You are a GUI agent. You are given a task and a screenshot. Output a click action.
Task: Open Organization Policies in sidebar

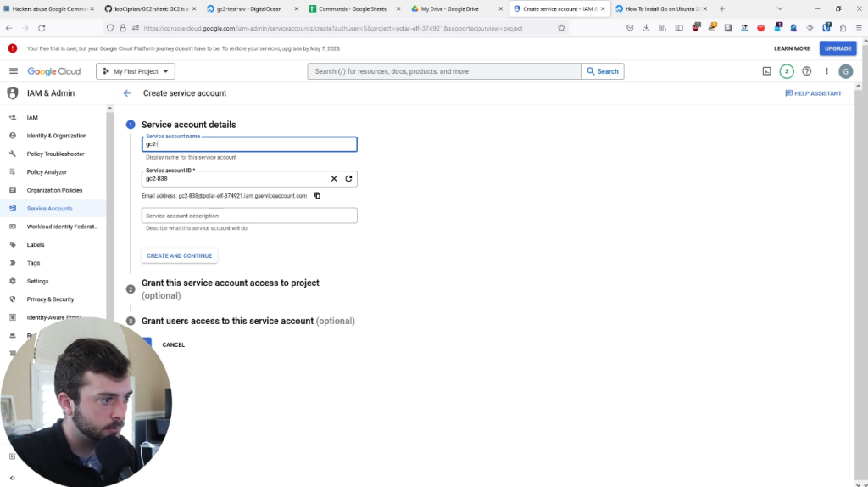click(x=53, y=190)
